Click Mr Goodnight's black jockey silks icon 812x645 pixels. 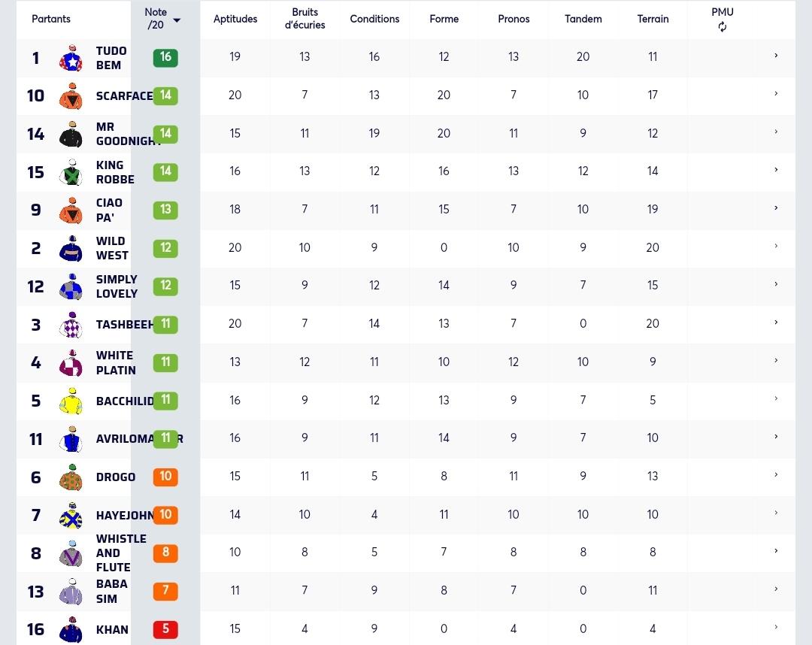point(71,134)
